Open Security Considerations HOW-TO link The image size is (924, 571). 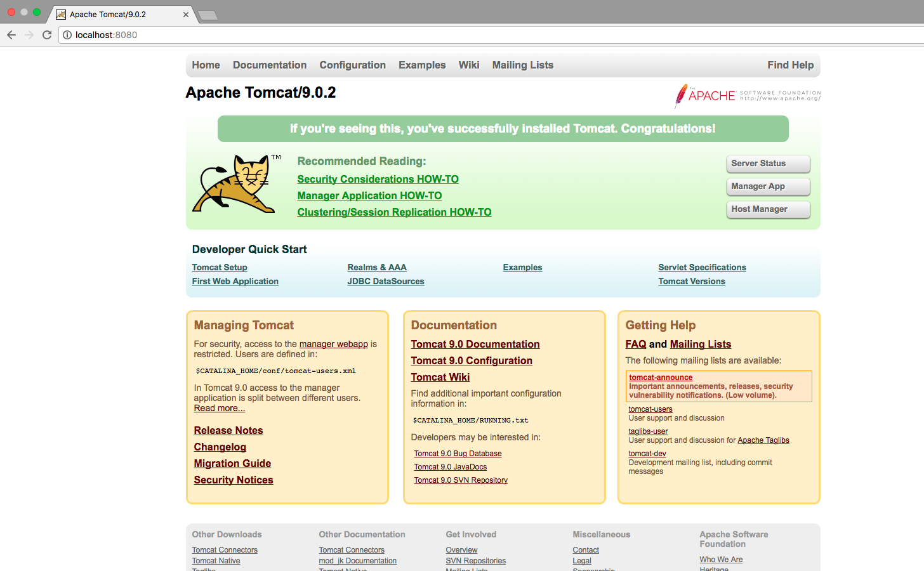coord(378,180)
